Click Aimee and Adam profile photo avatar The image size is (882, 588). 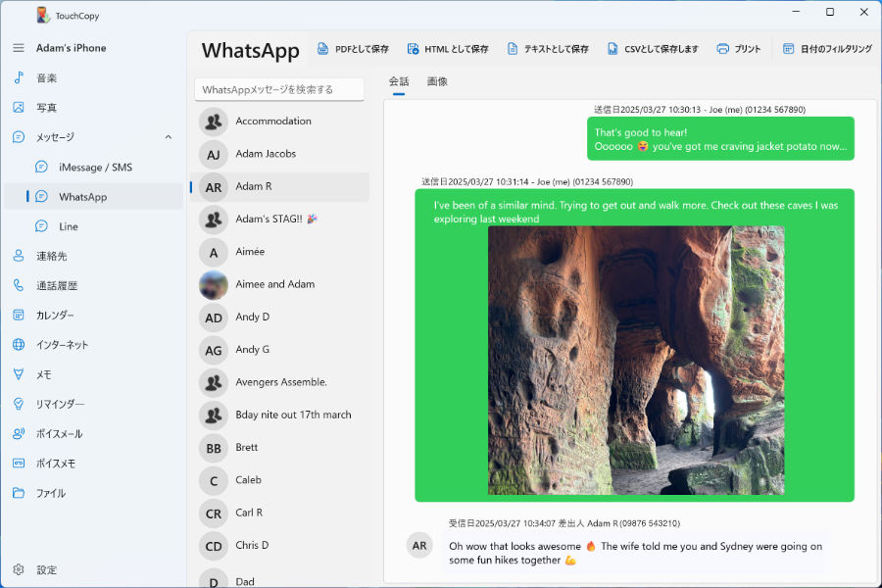pos(214,285)
